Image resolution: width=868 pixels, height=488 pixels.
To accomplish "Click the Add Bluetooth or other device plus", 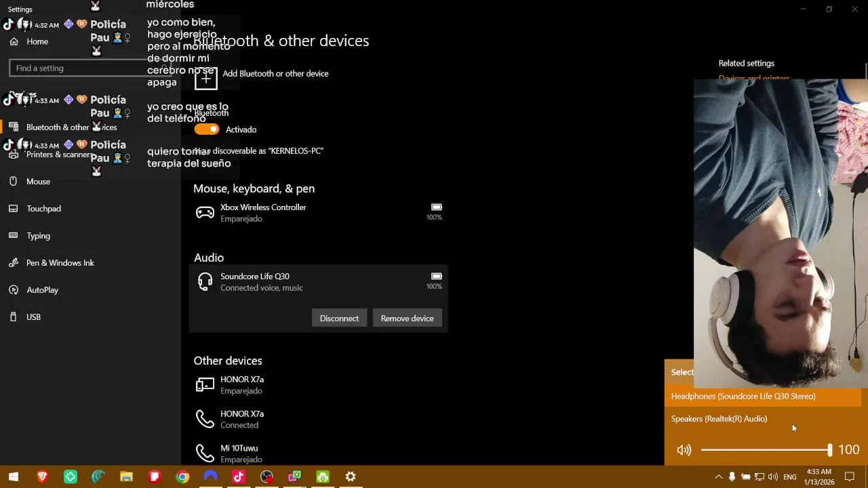I will click(x=206, y=78).
